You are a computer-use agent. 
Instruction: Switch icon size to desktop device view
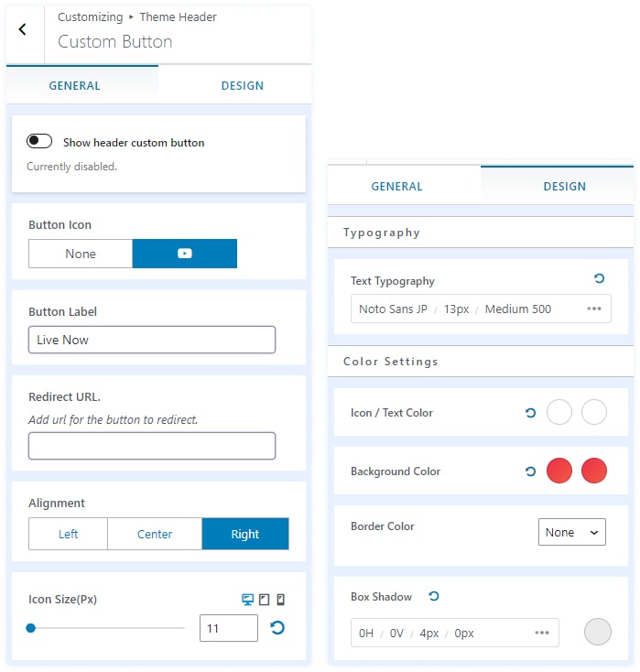click(x=247, y=600)
